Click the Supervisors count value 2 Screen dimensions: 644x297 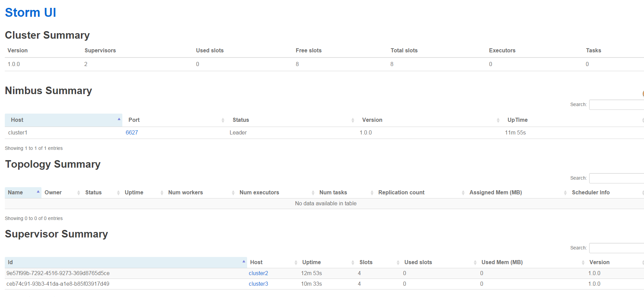click(86, 64)
